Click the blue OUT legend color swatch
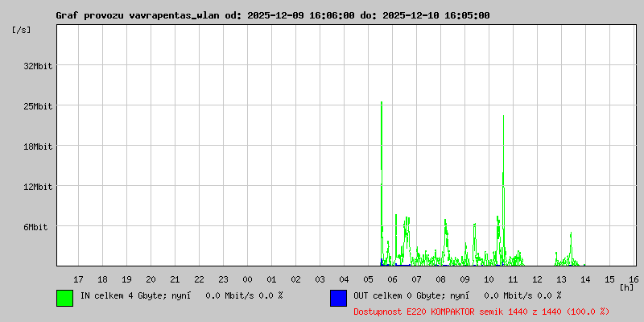 [x=338, y=298]
